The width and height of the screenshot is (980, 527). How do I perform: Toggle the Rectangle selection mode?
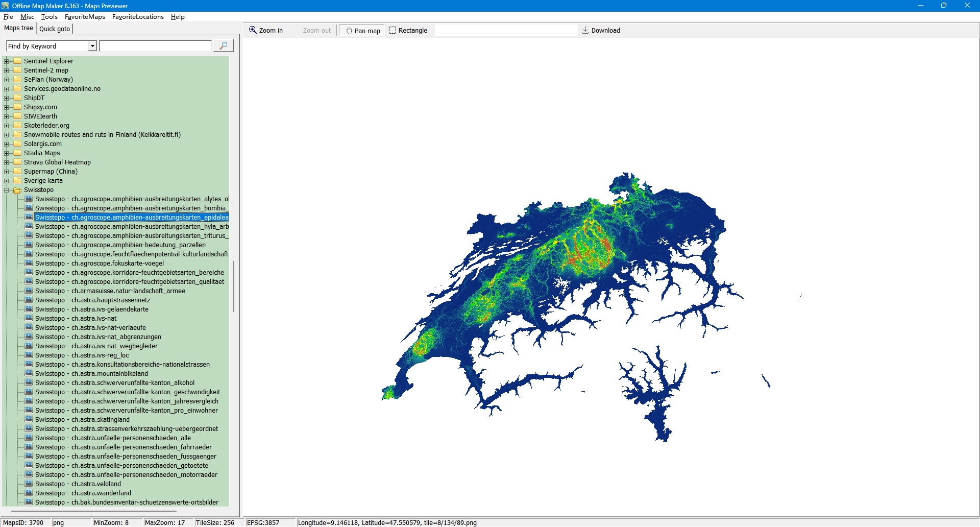coord(408,31)
